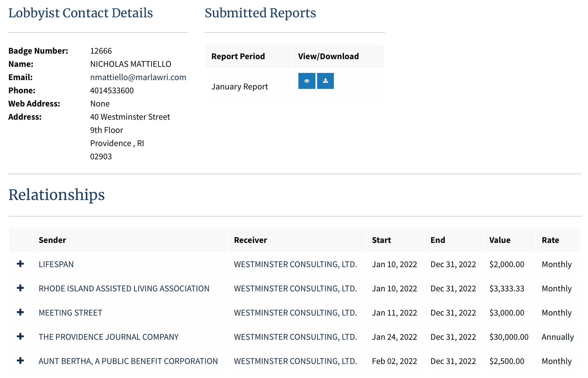Select the $3,333.33 value cell
The width and height of the screenshot is (588, 378).
point(507,289)
